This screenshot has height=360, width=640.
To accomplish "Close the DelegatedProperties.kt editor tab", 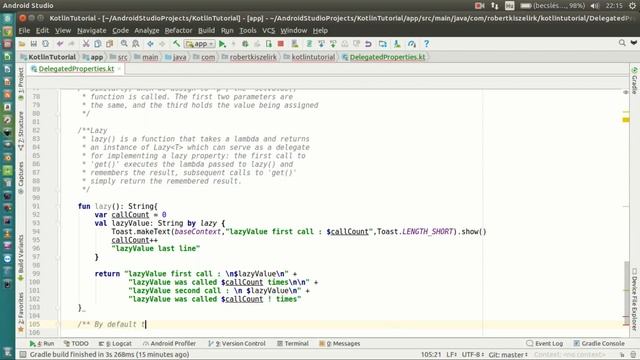I will (119, 69).
